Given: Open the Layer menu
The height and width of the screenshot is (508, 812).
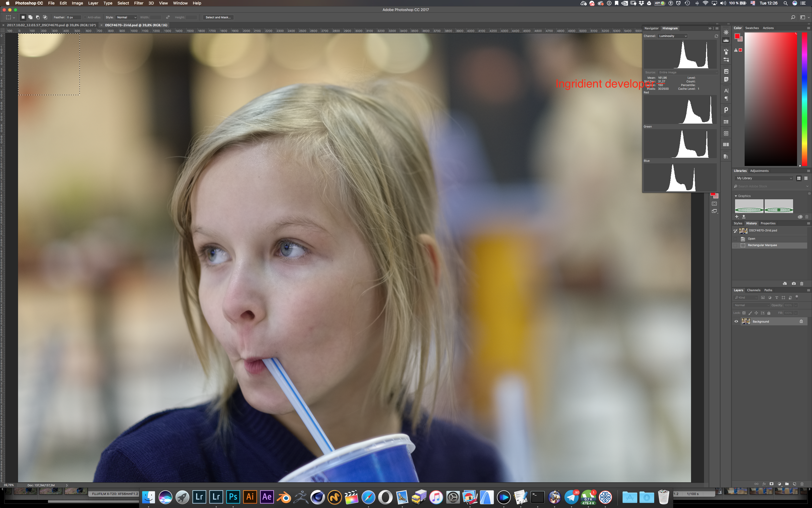Looking at the screenshot, I should coord(93,3).
